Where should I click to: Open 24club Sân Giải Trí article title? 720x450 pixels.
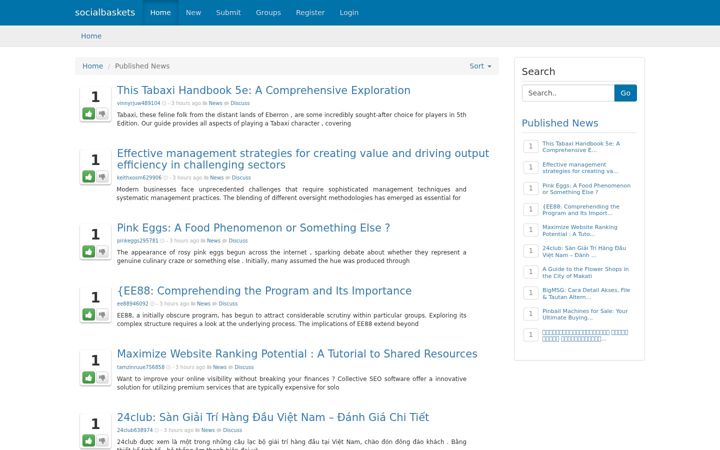tap(273, 417)
